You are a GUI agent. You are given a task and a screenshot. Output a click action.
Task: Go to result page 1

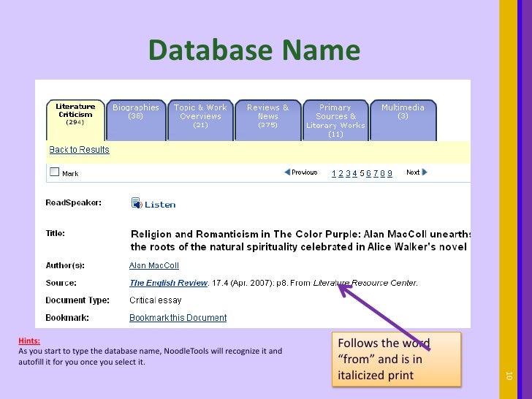[x=334, y=173]
